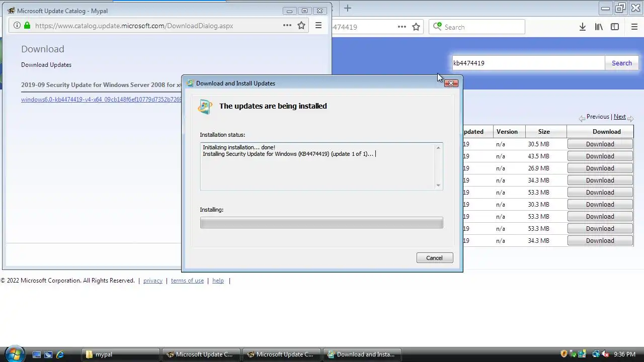Click the next page arrow icon in the catalog

pyautogui.click(x=630, y=119)
